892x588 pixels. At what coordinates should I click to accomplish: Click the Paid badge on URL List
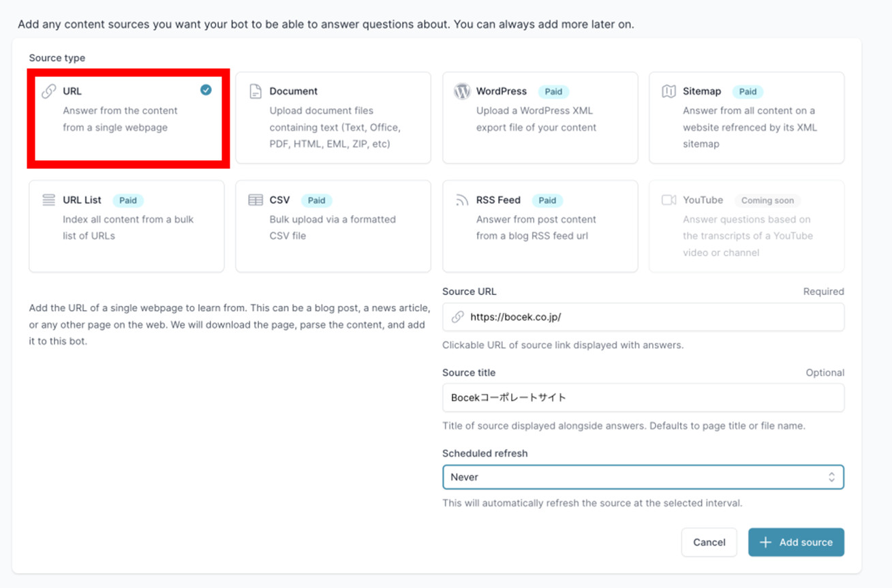pos(127,200)
